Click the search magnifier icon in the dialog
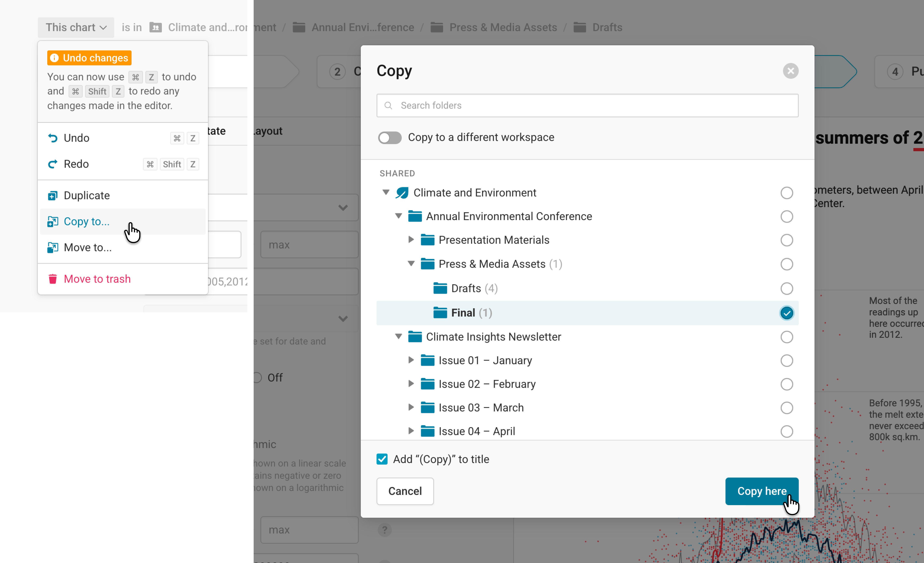The image size is (924, 563). (x=389, y=106)
